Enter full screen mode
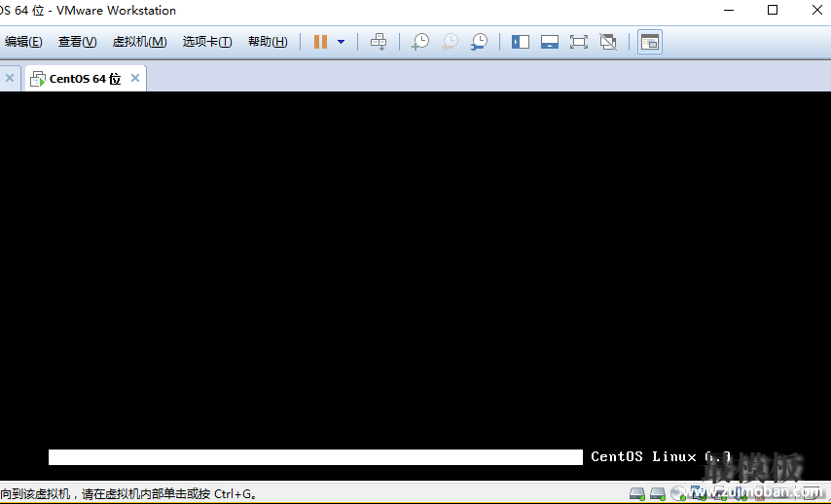The width and height of the screenshot is (831, 504). (579, 42)
